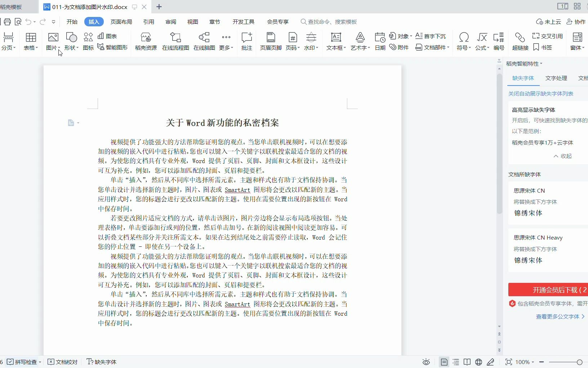Switch to the 开始 ribbon tab
Screen dimensions: 588x368
tap(72, 22)
